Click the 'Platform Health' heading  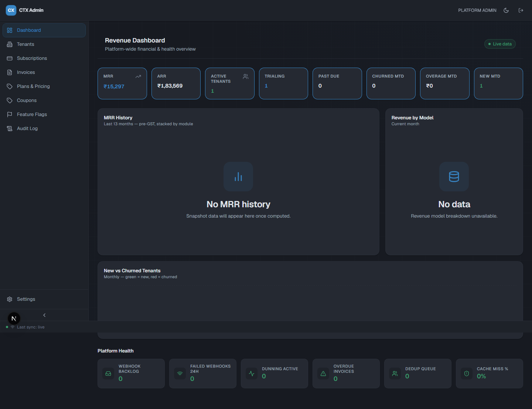116,351
